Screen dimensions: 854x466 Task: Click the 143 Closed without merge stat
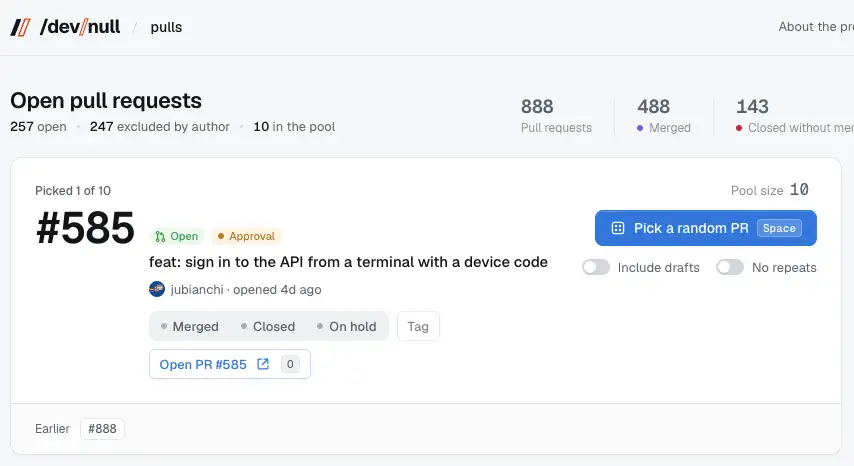click(x=795, y=115)
